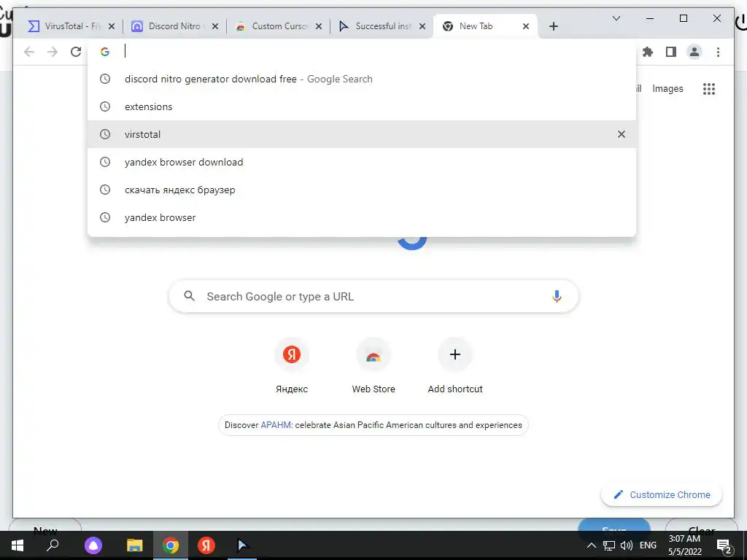The height and width of the screenshot is (560, 747).
Task: Reload the page
Action: (x=76, y=52)
